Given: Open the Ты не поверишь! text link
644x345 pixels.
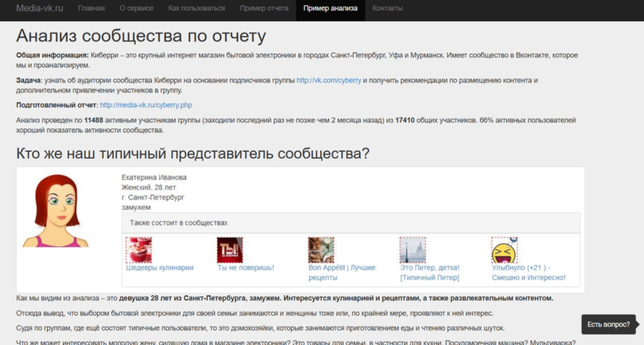Looking at the screenshot, I should 245,268.
